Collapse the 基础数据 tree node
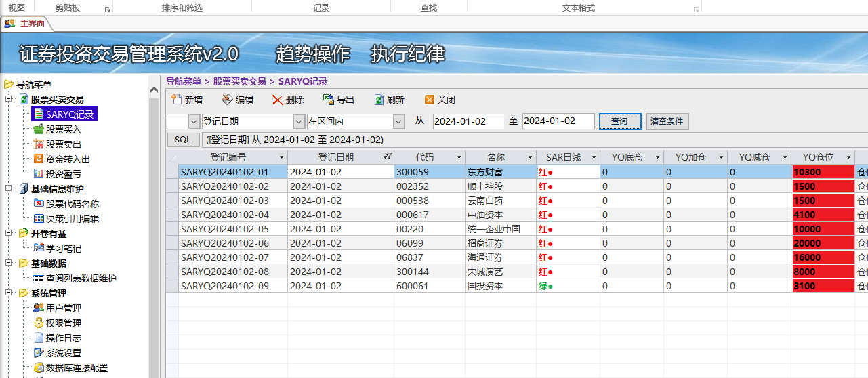The image size is (868, 378). [x=10, y=264]
